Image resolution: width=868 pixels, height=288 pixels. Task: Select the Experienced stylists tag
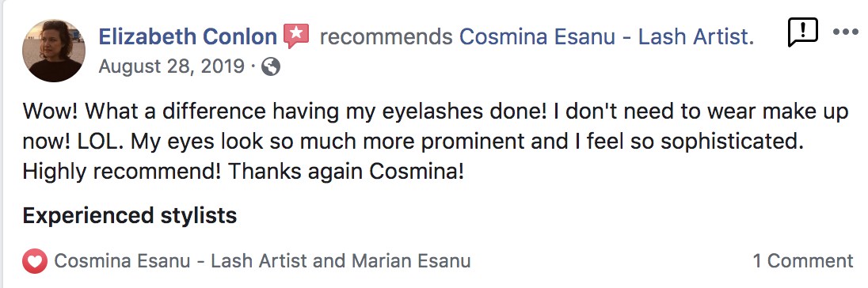tap(130, 215)
